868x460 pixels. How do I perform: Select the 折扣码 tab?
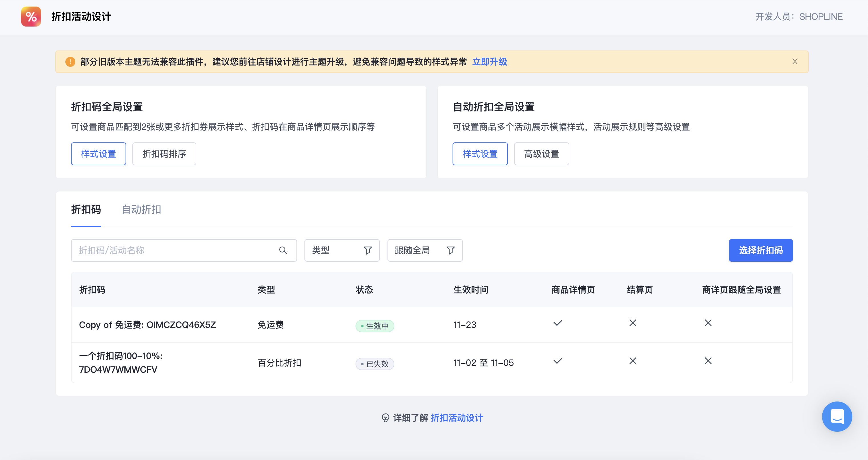coord(86,210)
